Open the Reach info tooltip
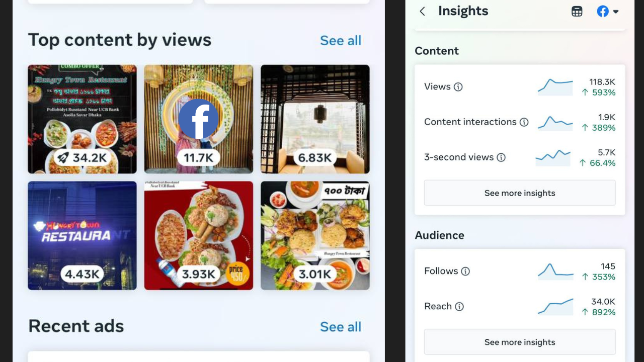Image resolution: width=644 pixels, height=362 pixels. coord(459,306)
